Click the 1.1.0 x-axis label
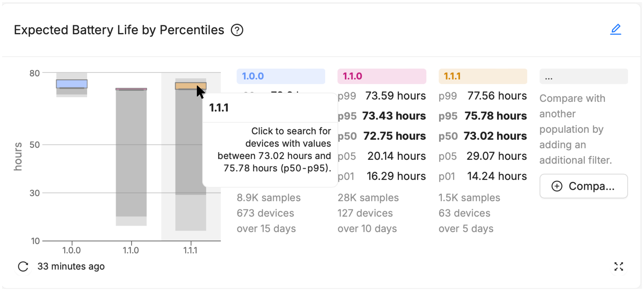The width and height of the screenshot is (644, 291). (131, 250)
